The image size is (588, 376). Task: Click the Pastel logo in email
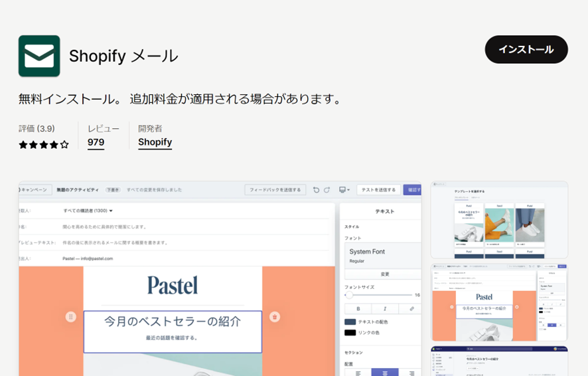click(x=173, y=286)
